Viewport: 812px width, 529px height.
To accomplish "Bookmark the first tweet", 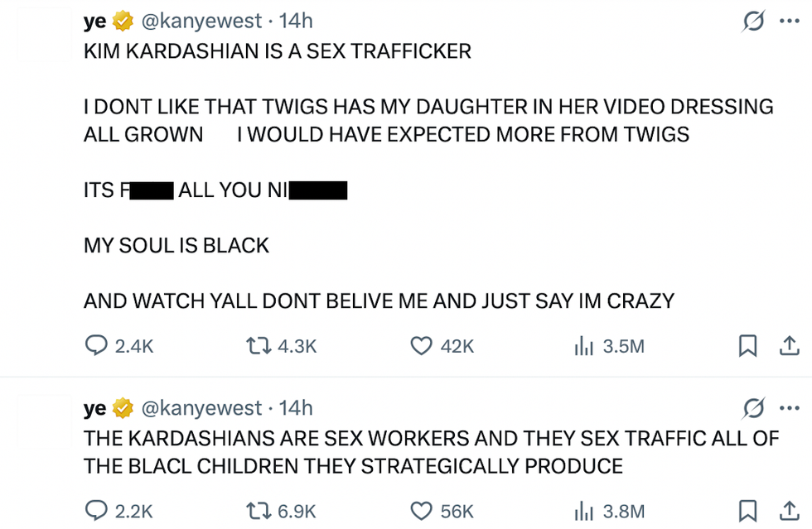I will click(748, 346).
